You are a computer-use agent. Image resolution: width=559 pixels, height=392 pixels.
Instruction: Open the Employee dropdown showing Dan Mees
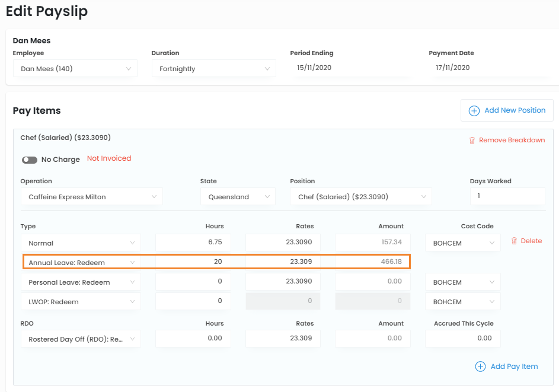coord(75,69)
